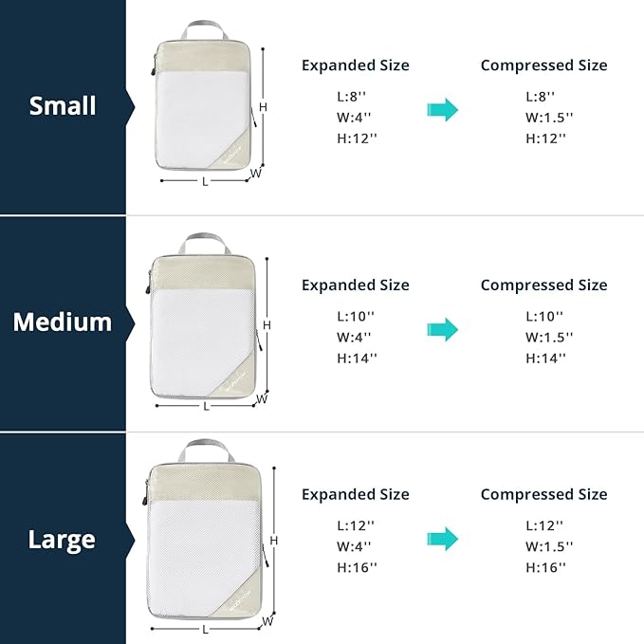The width and height of the screenshot is (644, 644).
Task: Click the Large row Compressed Size heading
Action: tap(543, 494)
